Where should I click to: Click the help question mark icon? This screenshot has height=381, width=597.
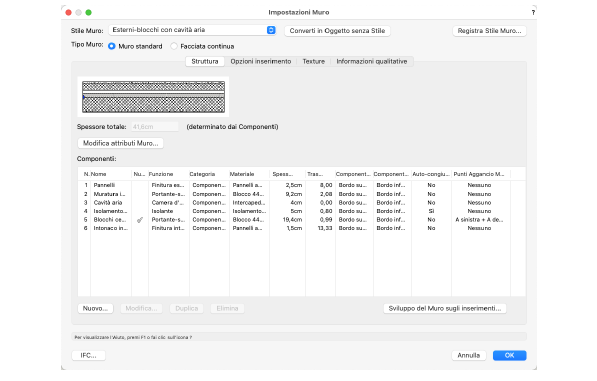pyautogui.click(x=533, y=13)
